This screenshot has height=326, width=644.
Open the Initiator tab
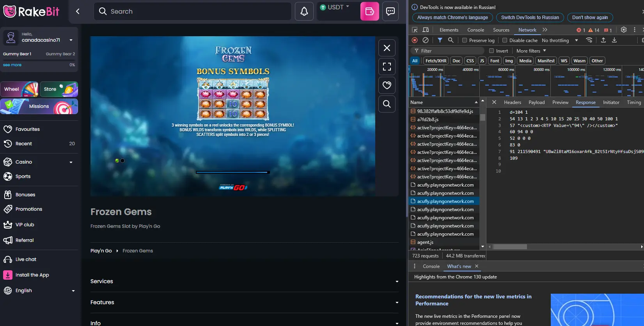coord(611,102)
